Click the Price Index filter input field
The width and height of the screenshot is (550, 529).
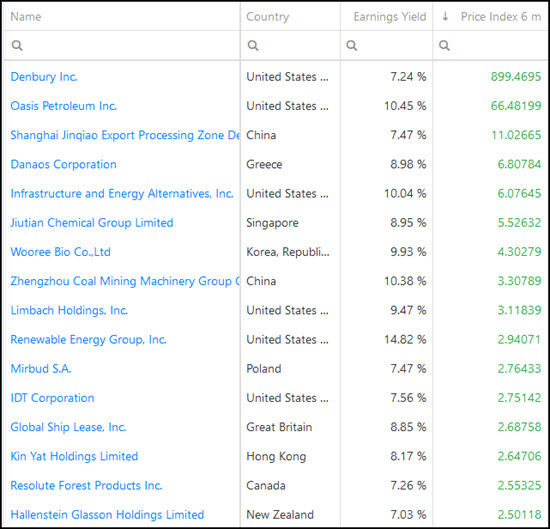[x=490, y=45]
